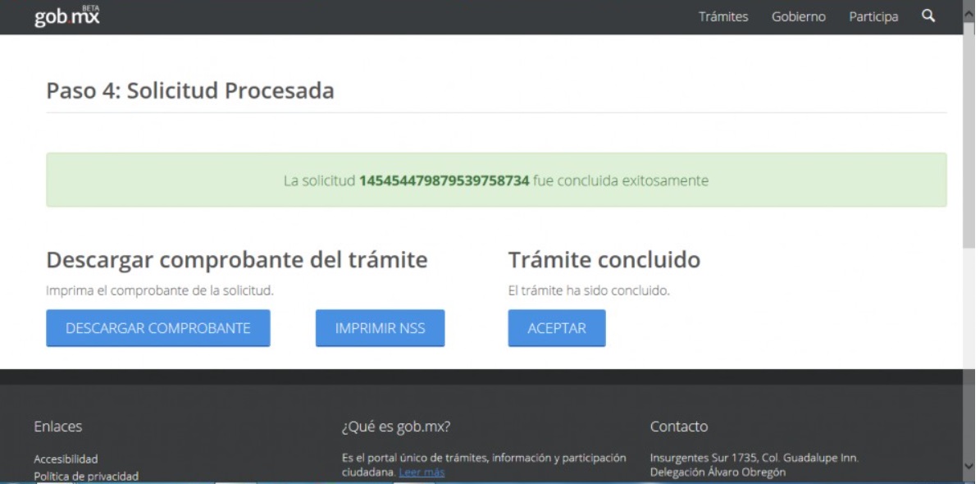980x484 pixels.
Task: Confirm with the ACEPTAR button
Action: pyautogui.click(x=556, y=328)
